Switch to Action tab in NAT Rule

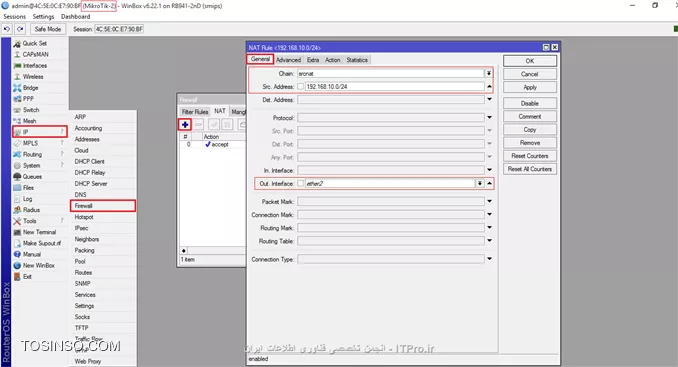tap(333, 60)
